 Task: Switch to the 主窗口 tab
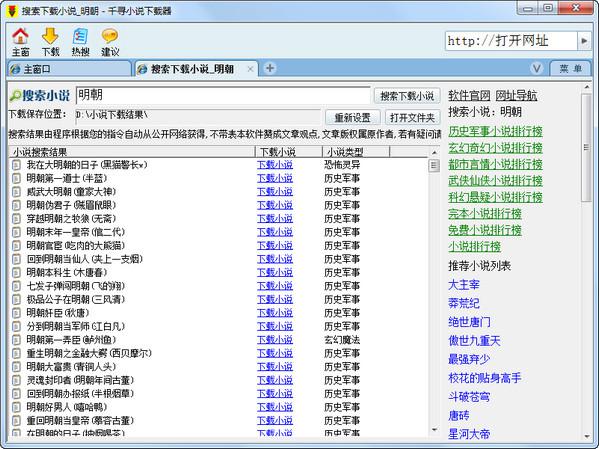69,69
